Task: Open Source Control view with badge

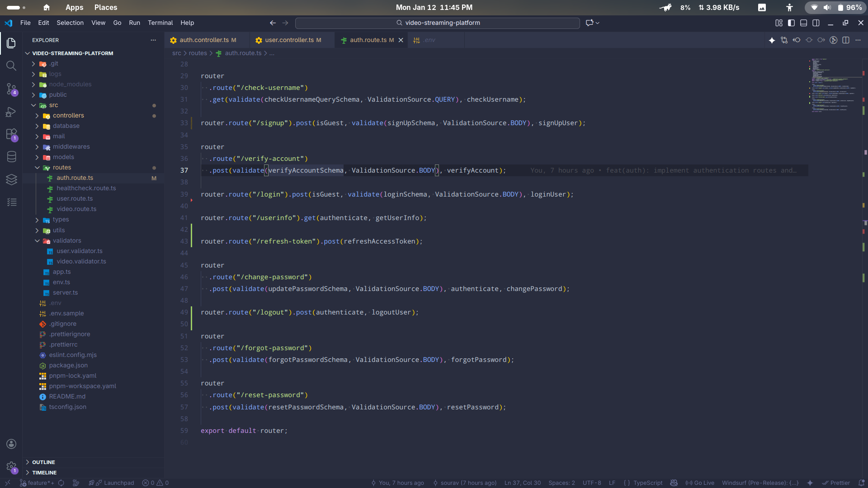Action: pos(11,89)
